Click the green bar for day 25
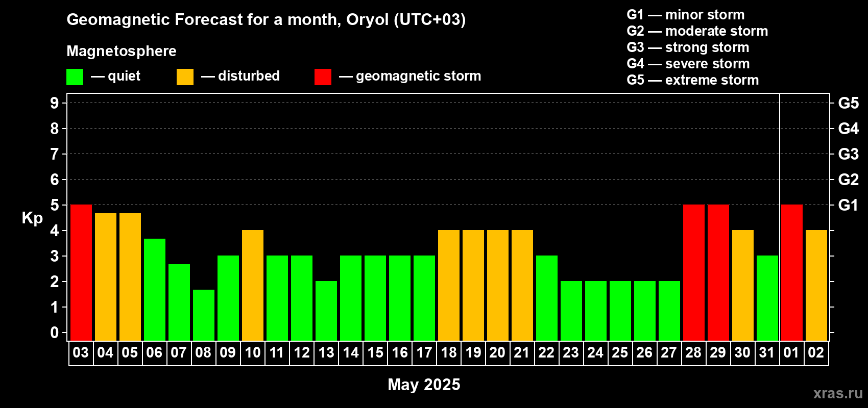The width and height of the screenshot is (868, 408). pos(620,311)
